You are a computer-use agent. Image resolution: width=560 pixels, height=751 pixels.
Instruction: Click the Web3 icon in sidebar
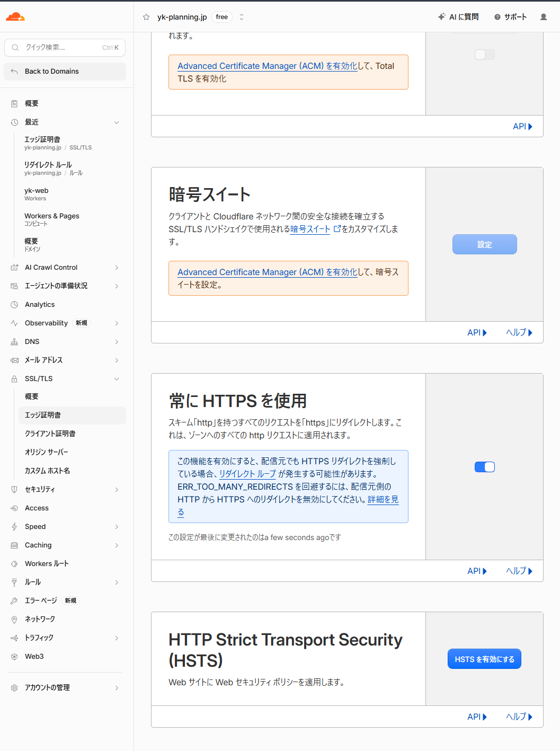[14, 657]
